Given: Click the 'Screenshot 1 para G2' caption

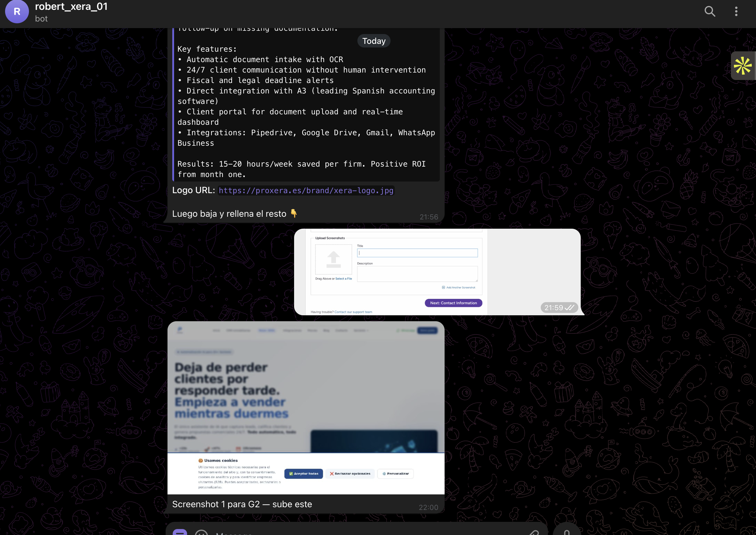Looking at the screenshot, I should click(x=242, y=504).
